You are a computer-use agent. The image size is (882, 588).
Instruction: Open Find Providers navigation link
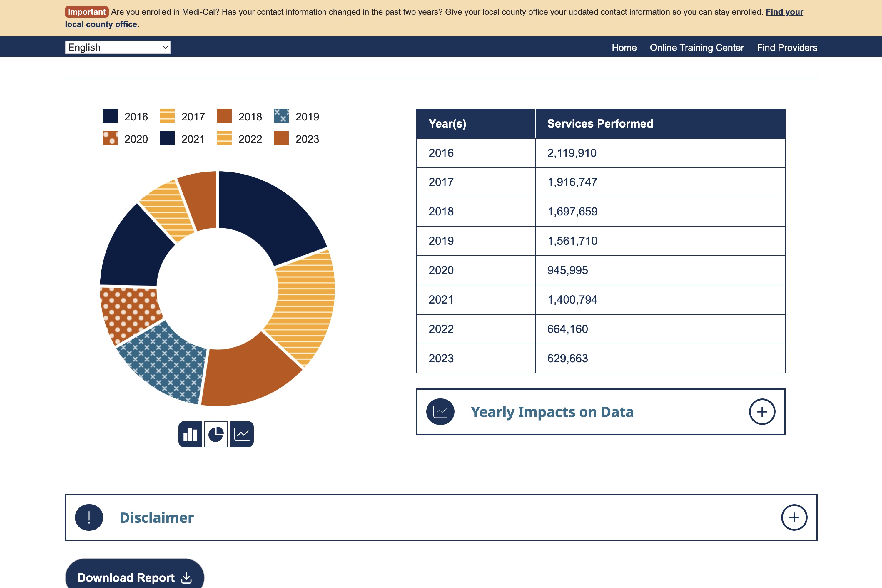click(787, 48)
